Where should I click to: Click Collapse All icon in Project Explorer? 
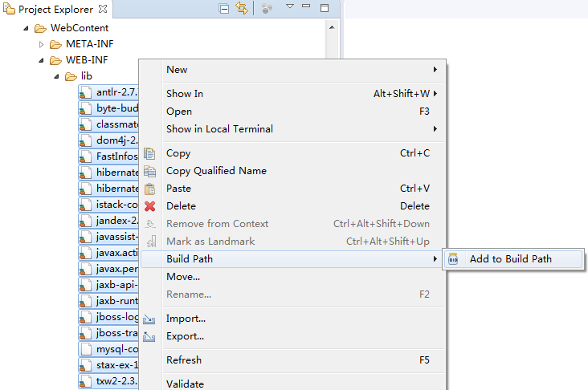click(224, 9)
